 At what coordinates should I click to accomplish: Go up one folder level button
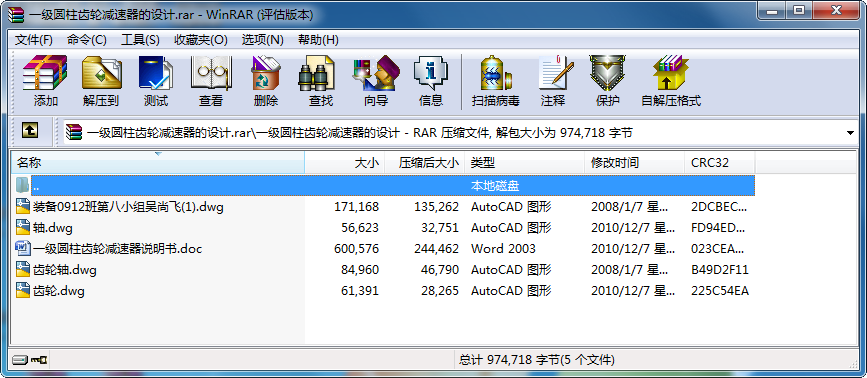click(30, 131)
